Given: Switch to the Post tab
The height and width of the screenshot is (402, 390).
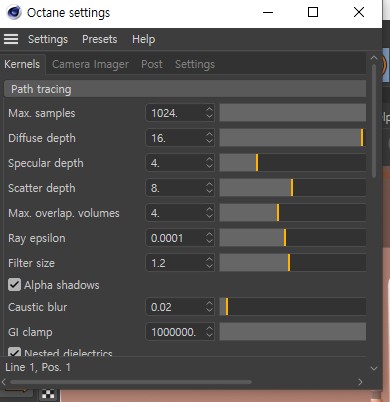Looking at the screenshot, I should [152, 64].
